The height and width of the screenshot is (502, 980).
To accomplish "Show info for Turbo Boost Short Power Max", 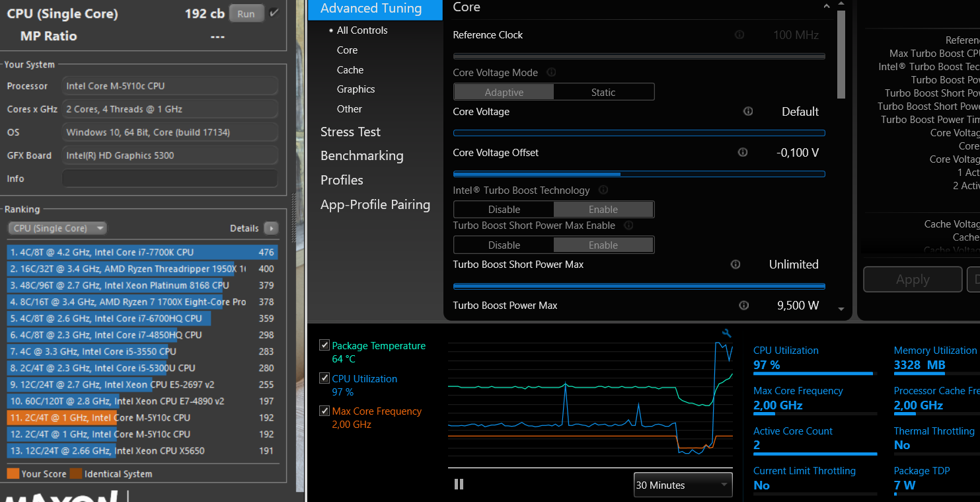I will [x=735, y=265].
